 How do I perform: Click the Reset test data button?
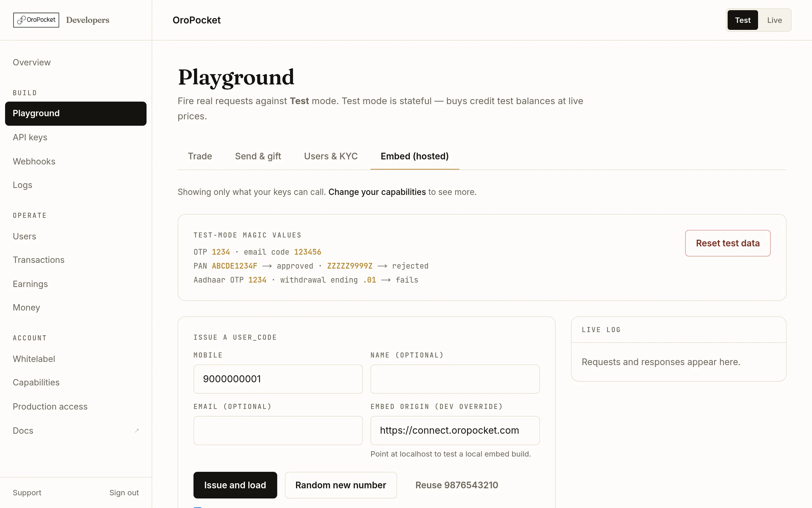(x=727, y=243)
